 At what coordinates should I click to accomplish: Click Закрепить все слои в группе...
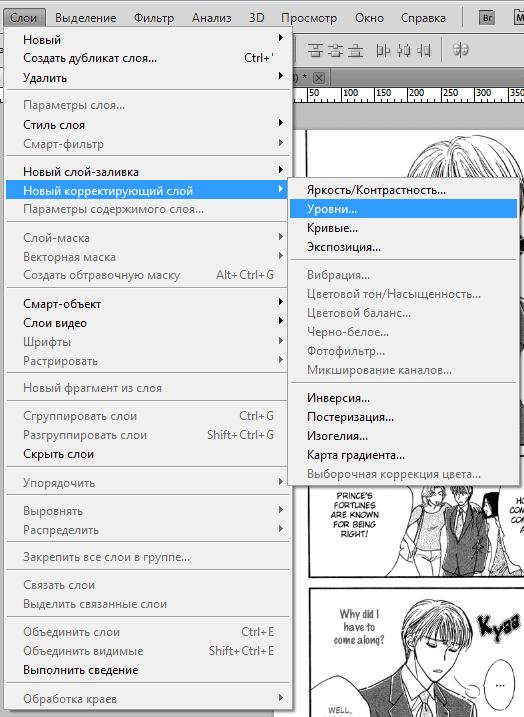(x=148, y=557)
